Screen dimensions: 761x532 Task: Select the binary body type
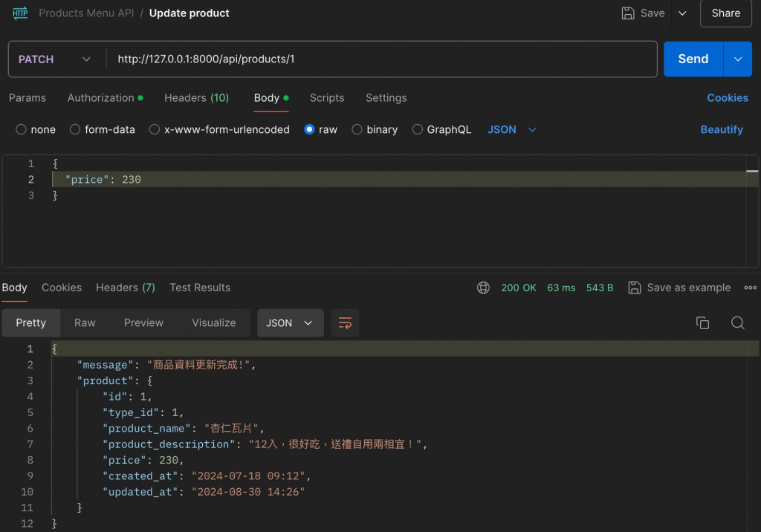[357, 129]
